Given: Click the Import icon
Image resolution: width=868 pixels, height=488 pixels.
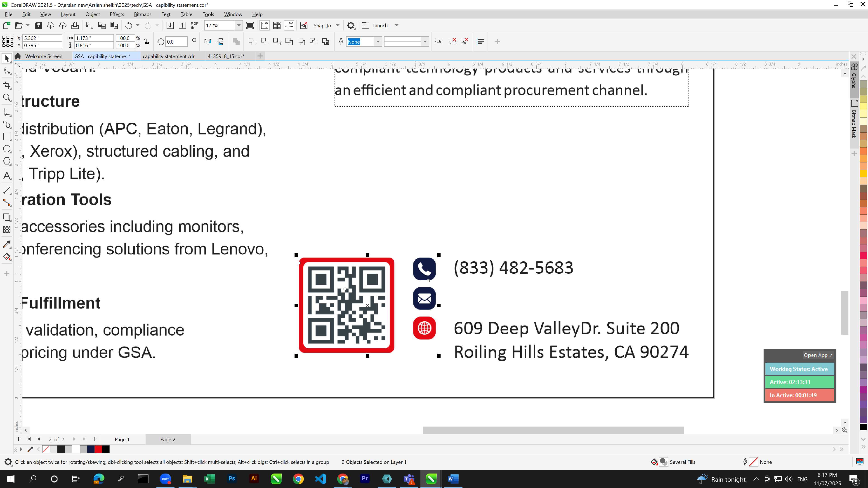Looking at the screenshot, I should click(170, 25).
